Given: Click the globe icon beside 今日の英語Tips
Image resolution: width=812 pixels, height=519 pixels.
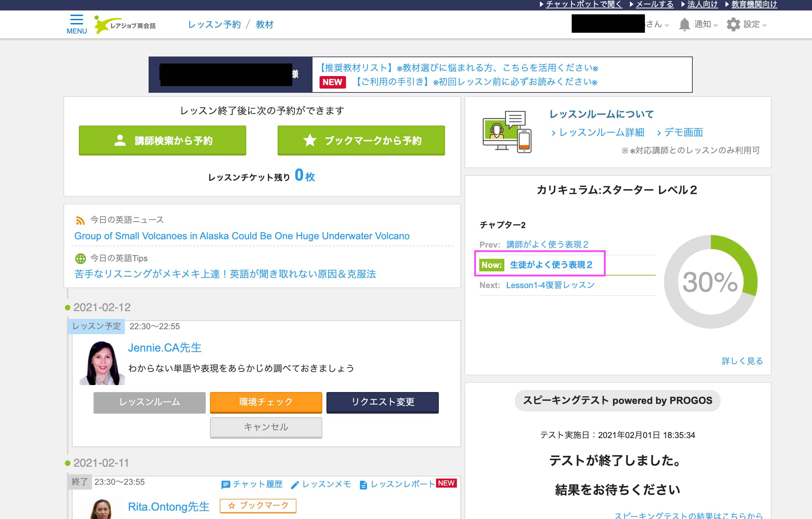Looking at the screenshot, I should pos(81,258).
